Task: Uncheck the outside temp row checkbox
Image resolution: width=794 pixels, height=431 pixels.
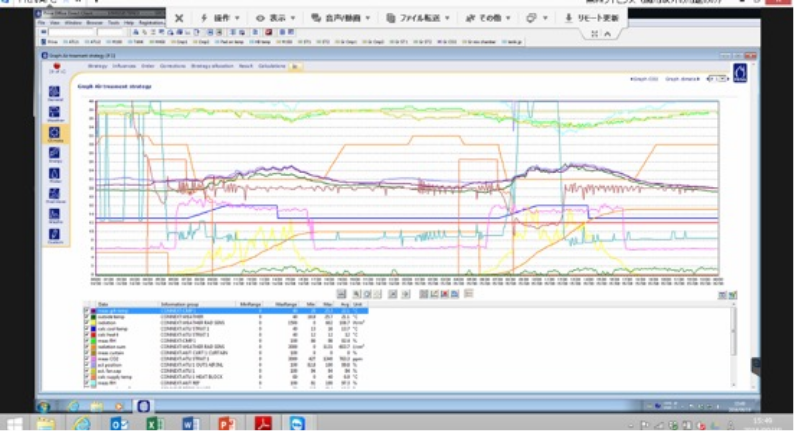Action: tap(86, 317)
